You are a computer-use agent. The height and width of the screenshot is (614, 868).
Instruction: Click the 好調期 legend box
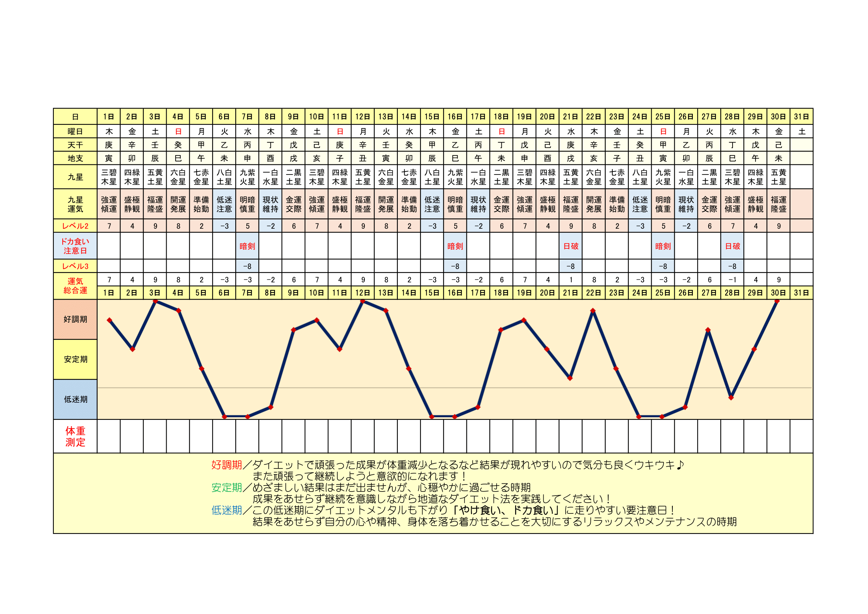pos(75,319)
